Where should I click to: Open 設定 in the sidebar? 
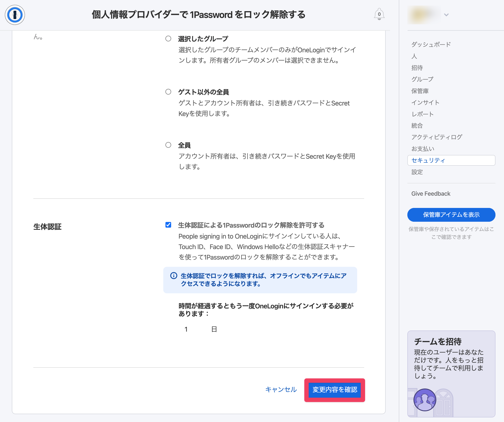417,172
